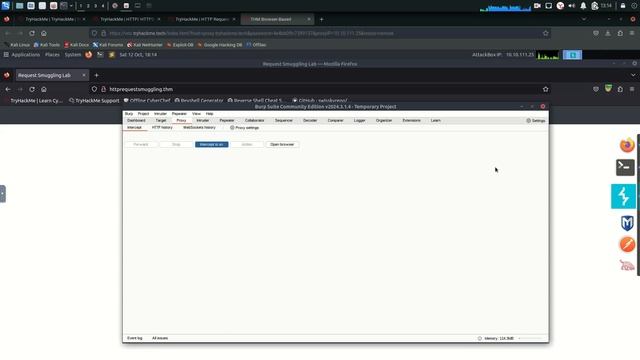Open All issues in Burp status bar
Viewport: 640px width, 360px height.
pos(160,338)
